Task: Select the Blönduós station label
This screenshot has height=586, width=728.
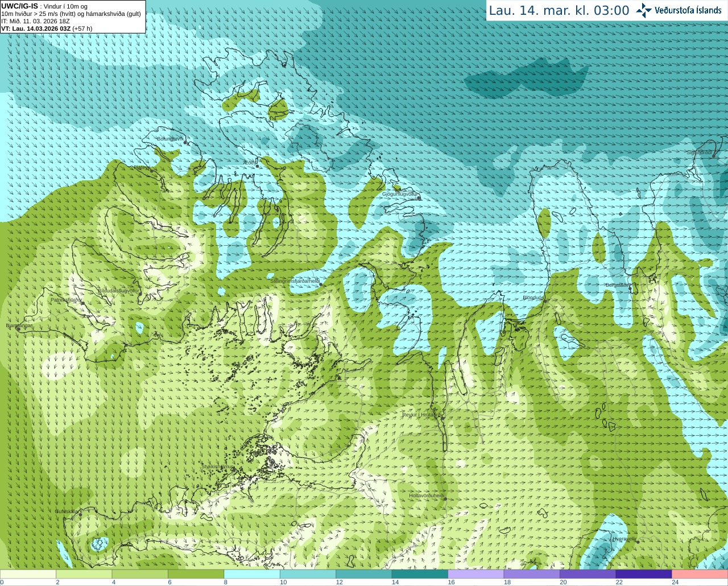Action: tap(533, 298)
